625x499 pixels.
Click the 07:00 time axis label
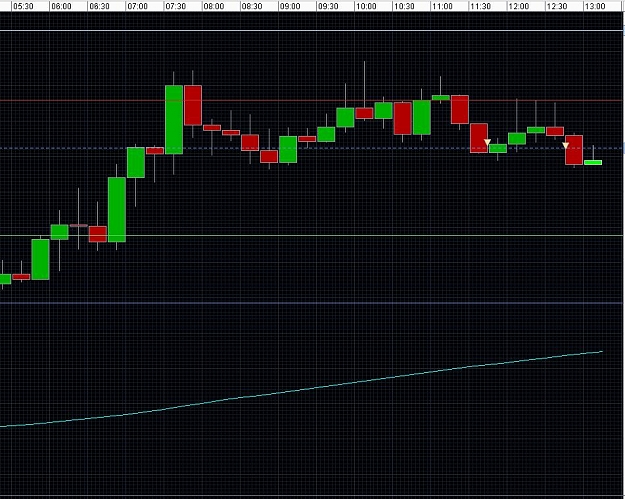[138, 6]
